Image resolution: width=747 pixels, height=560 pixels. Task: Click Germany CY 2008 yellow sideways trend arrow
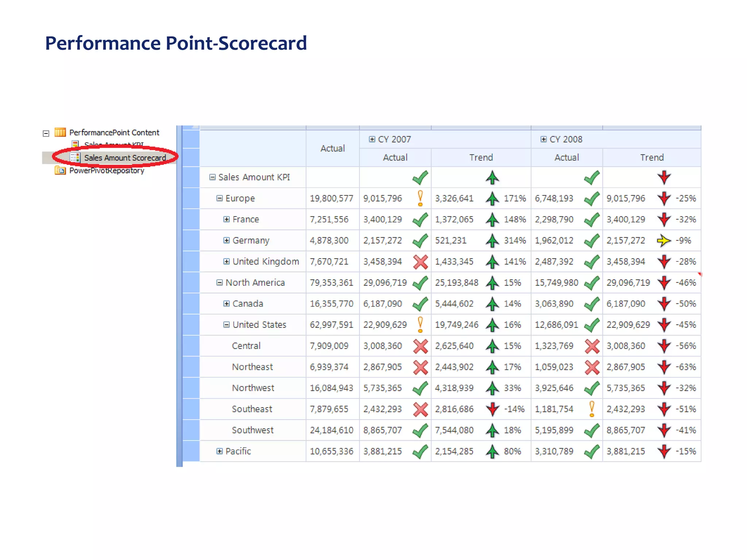coord(664,241)
